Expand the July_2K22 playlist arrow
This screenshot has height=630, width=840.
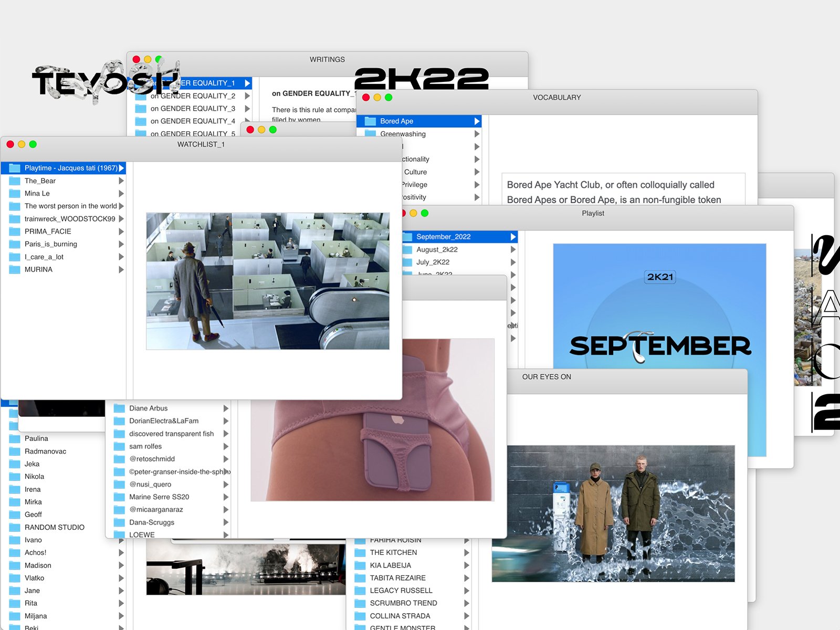(513, 262)
